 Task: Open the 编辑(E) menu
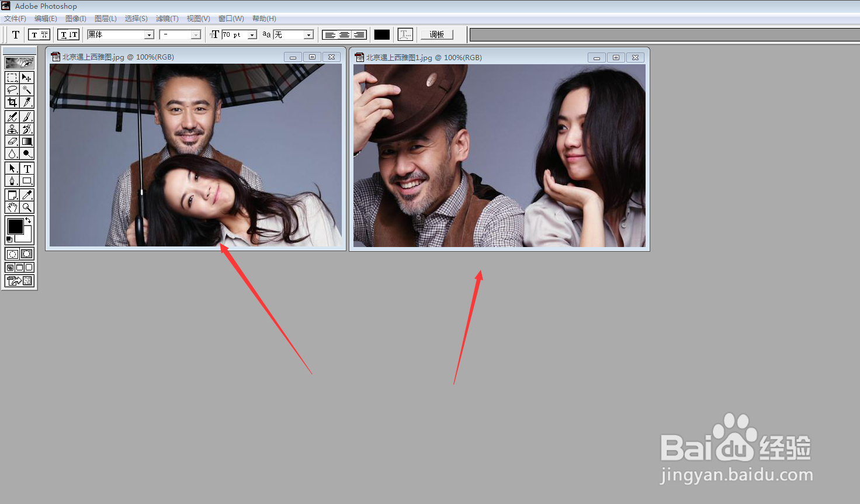point(46,19)
